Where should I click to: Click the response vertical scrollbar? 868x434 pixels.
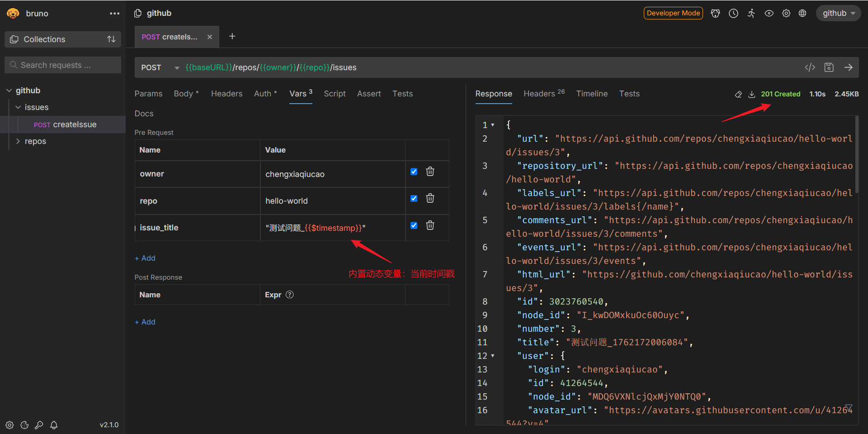(x=857, y=155)
